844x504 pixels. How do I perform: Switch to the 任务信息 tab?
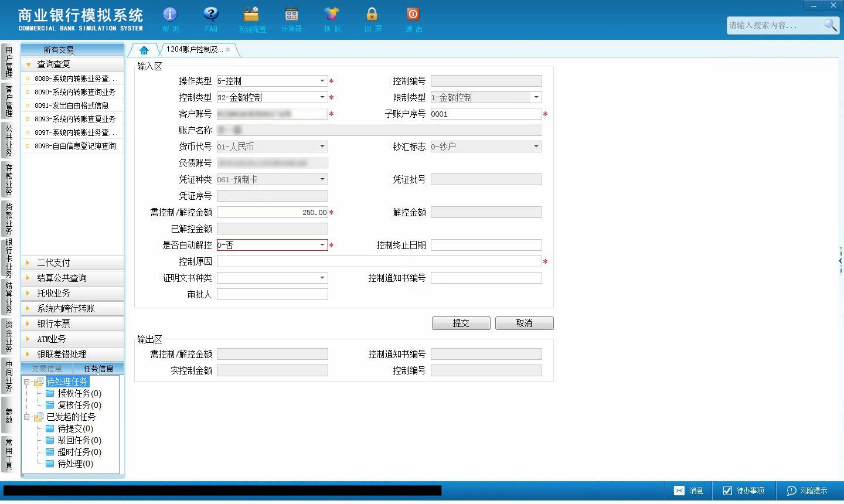98,369
